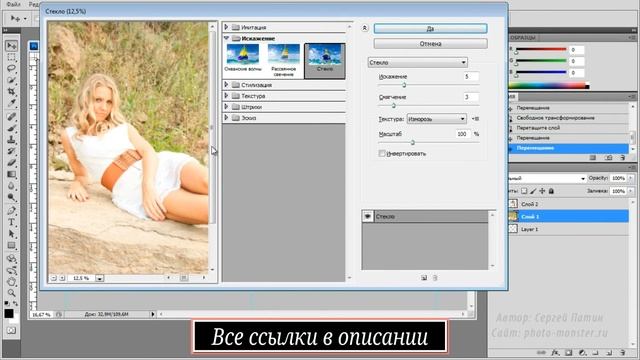This screenshot has width=640, height=360.
Task: Select Рассеянное свечение filter thumbnail
Action: (284, 60)
